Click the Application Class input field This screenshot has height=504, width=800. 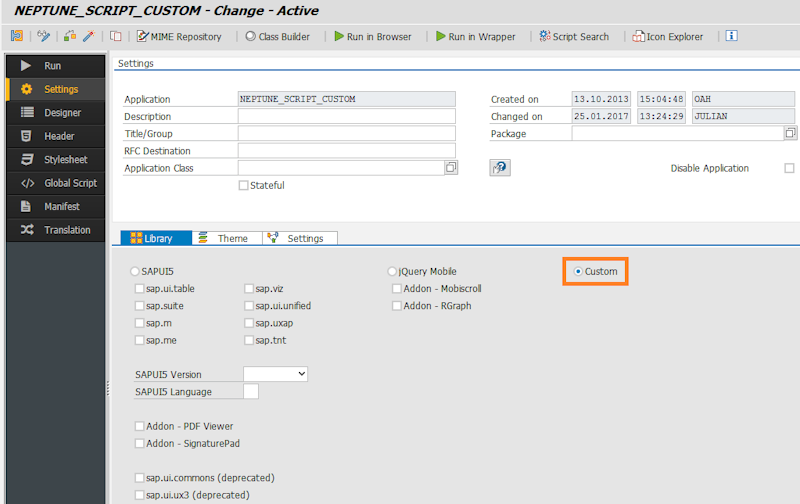[x=341, y=168]
